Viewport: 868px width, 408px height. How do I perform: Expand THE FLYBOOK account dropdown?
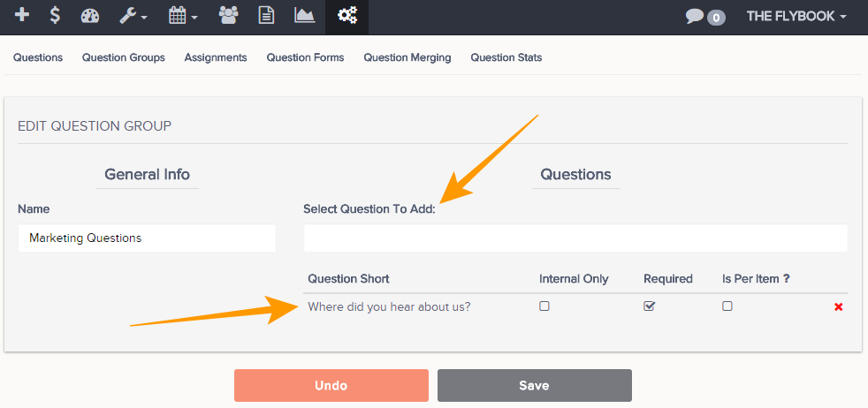796,16
